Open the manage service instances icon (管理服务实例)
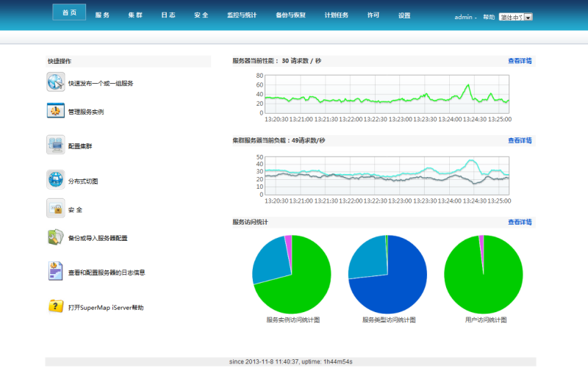The width and height of the screenshot is (588, 379). [x=56, y=112]
